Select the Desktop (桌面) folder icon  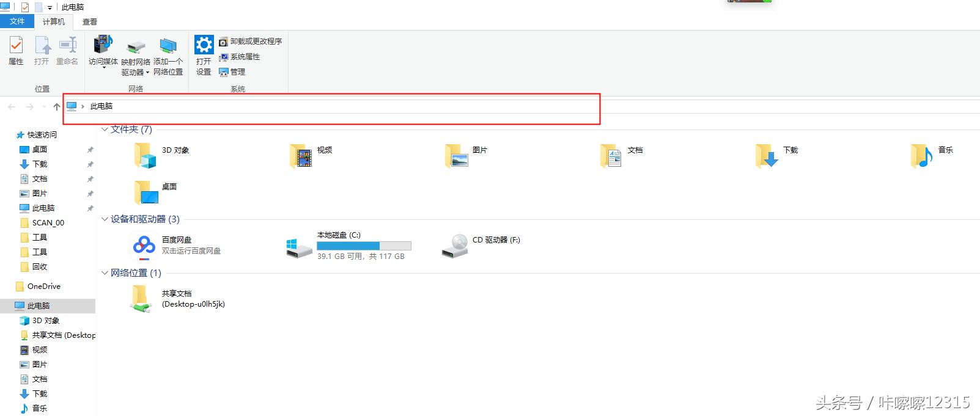(146, 192)
